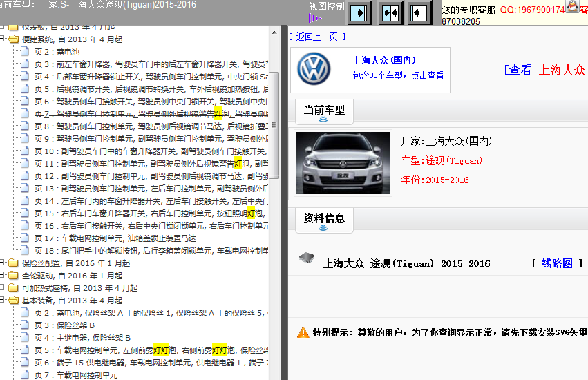This screenshot has width=588, height=380.
Task: Collapse the 便捷系统 tree node
Action: [x=1, y=39]
